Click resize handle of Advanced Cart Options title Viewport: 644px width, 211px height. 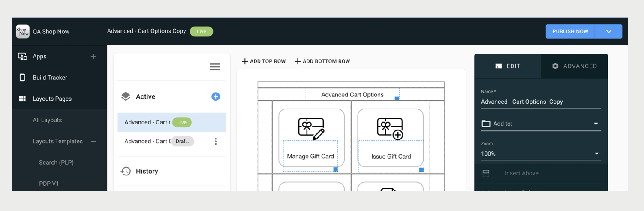click(x=397, y=99)
